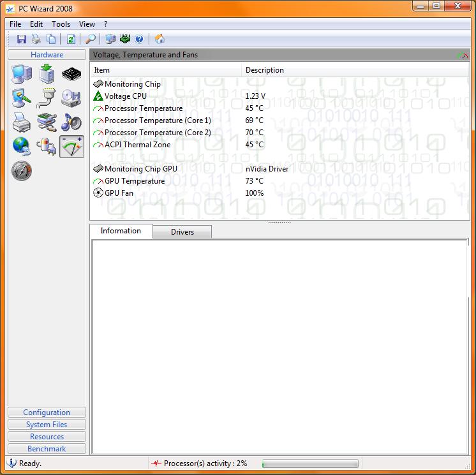The image size is (476, 475).
Task: Open the Resources category
Action: coord(47,437)
